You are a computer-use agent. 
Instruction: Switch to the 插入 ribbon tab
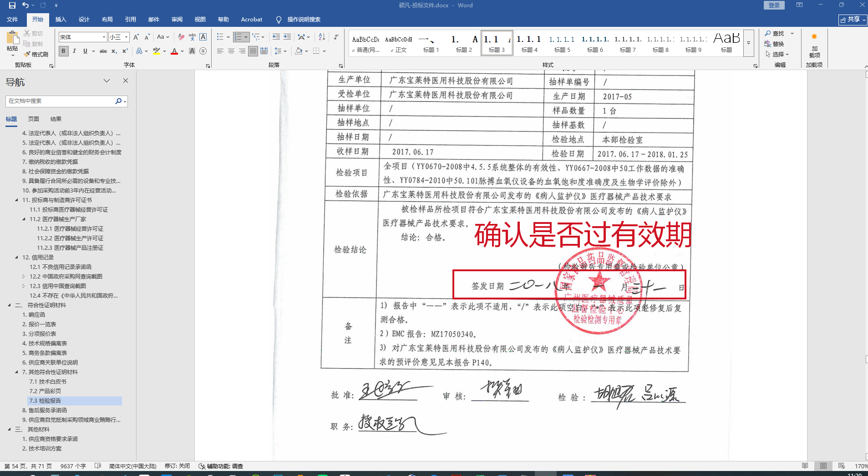pos(61,20)
